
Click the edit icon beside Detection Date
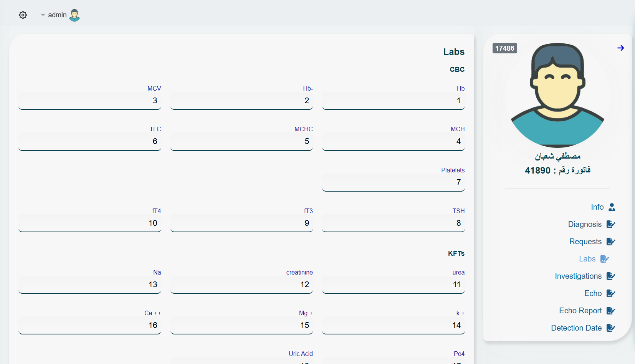610,328
